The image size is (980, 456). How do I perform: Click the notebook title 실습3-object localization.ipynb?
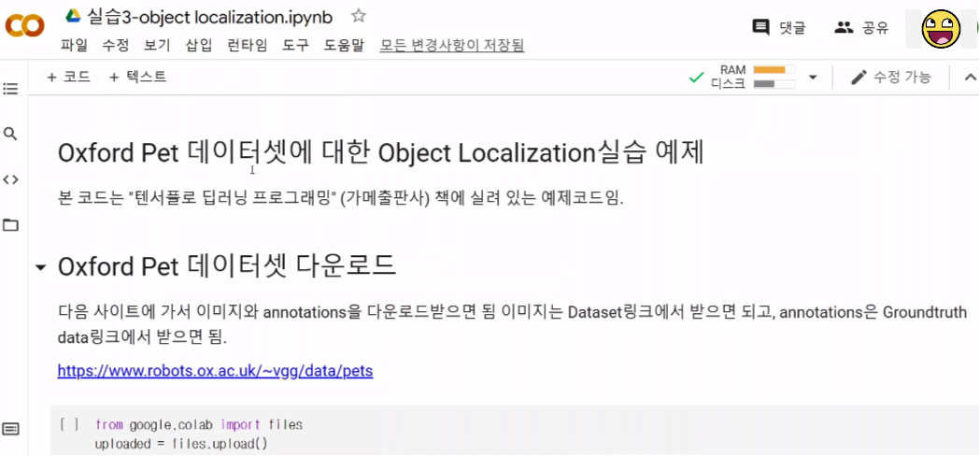coord(210,16)
